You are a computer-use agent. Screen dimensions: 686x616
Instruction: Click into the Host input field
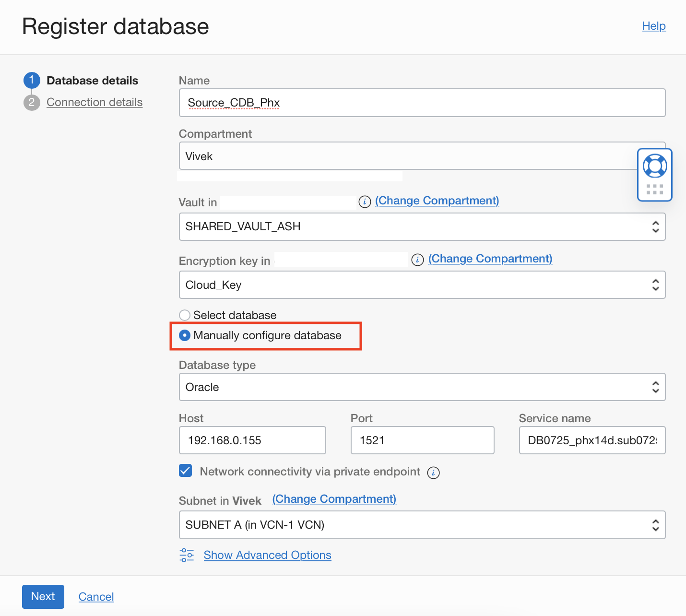click(x=252, y=440)
